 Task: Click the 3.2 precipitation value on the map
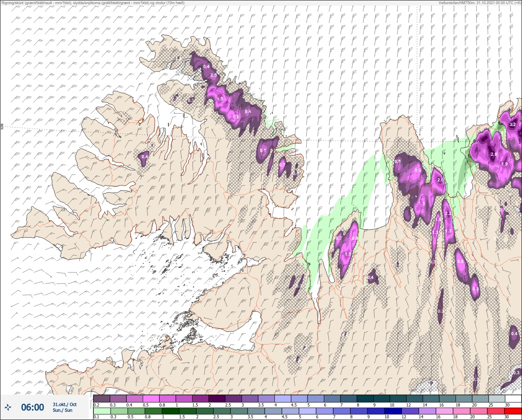point(513,125)
